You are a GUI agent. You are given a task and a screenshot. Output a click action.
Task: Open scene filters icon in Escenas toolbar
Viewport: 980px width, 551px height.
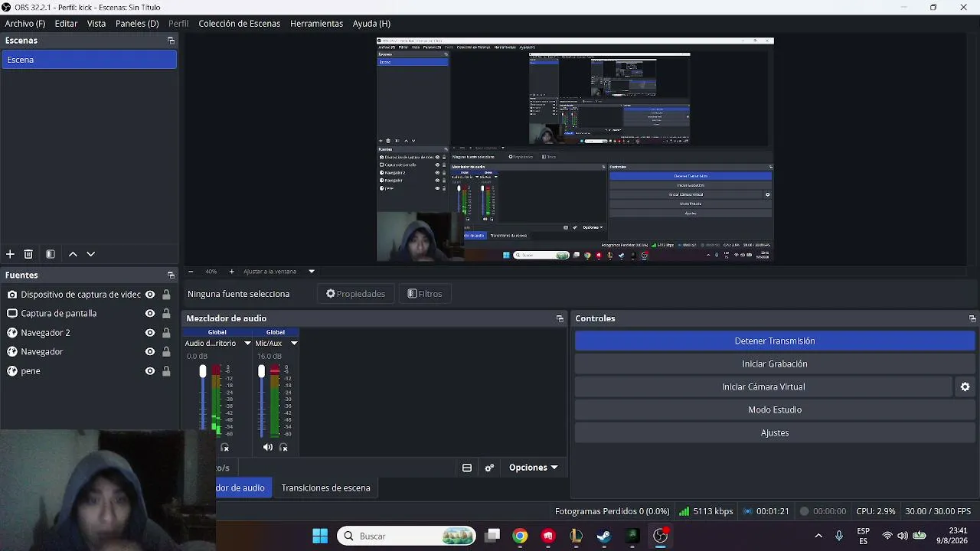coord(51,254)
